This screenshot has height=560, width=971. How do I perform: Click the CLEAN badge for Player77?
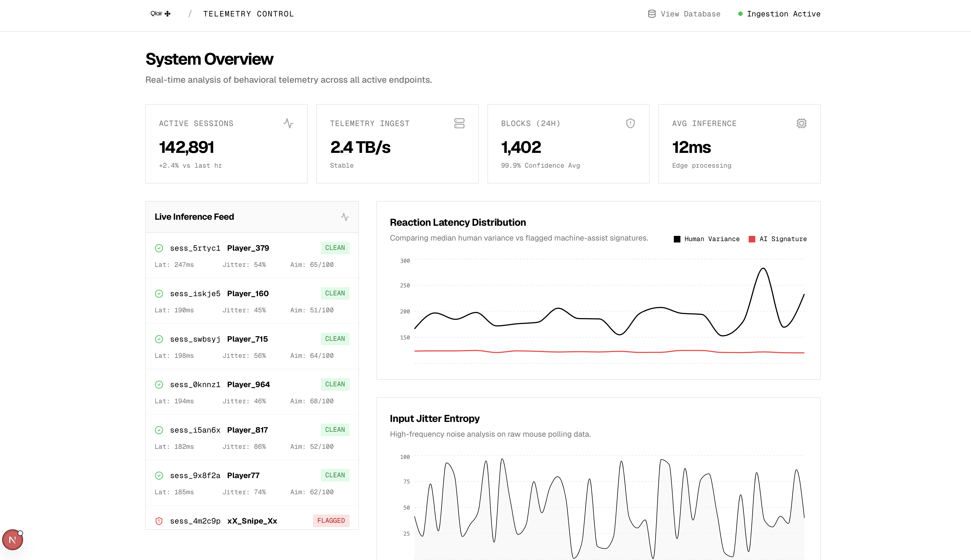335,475
